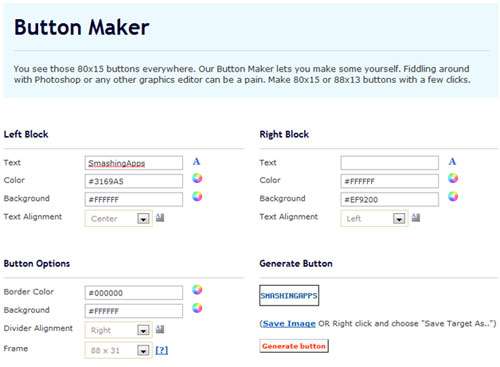500x367 pixels.
Task: Click the Border Color field #000000
Action: click(x=134, y=293)
